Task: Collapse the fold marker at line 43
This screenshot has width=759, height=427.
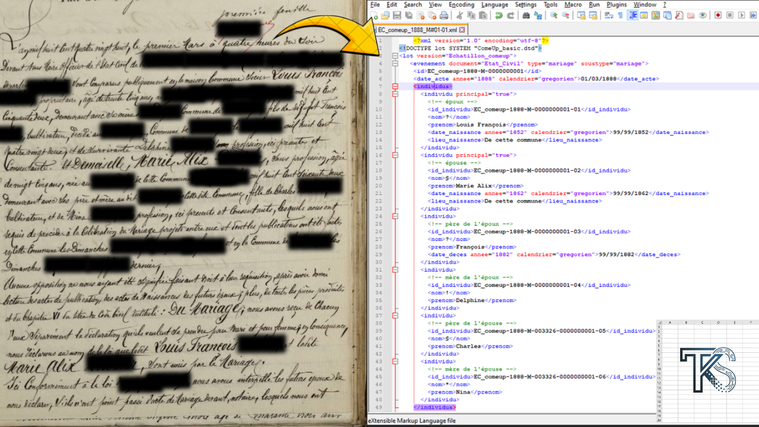Action: [x=395, y=361]
